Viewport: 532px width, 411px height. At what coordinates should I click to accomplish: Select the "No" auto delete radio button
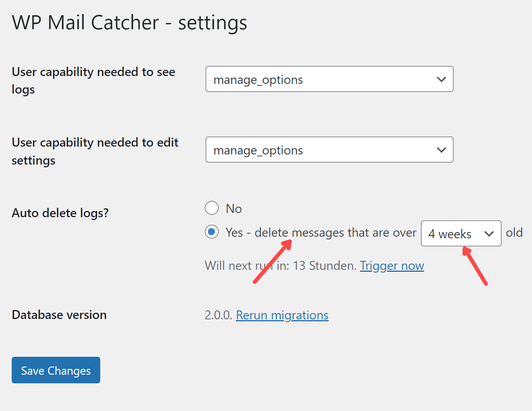pyautogui.click(x=212, y=208)
